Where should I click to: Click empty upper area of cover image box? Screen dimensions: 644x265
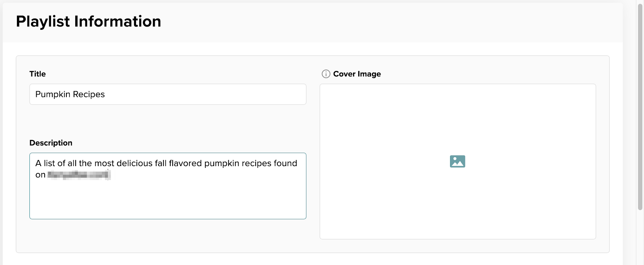pos(458,113)
